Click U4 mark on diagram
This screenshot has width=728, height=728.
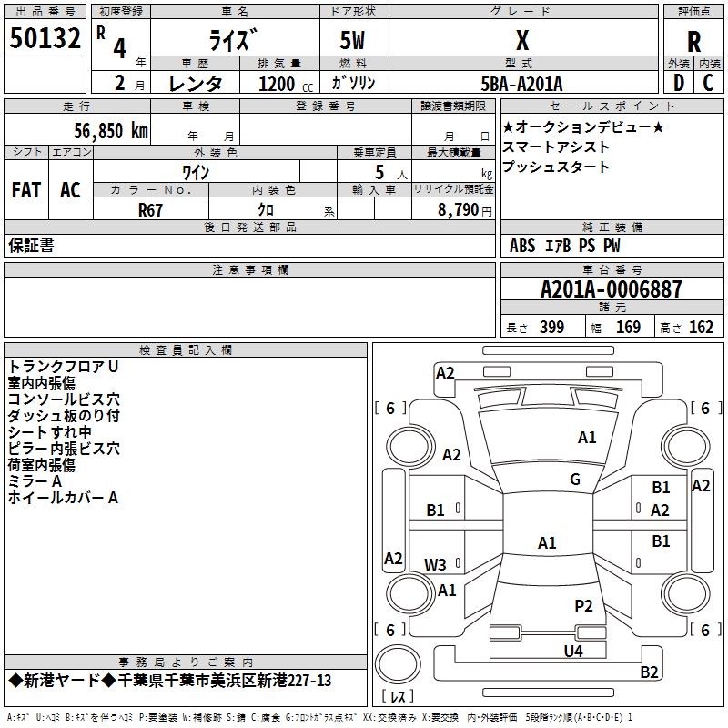click(x=573, y=652)
